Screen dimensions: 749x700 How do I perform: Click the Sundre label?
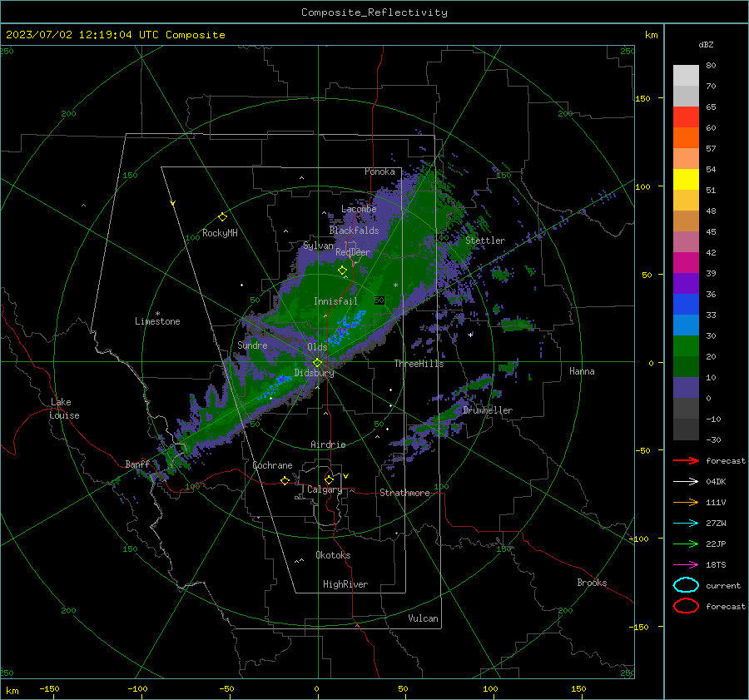click(252, 345)
